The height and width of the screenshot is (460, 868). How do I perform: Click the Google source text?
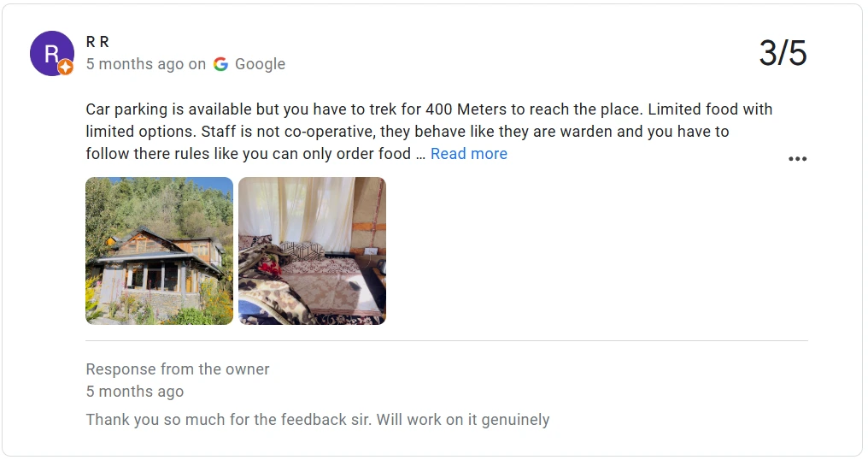(x=260, y=64)
